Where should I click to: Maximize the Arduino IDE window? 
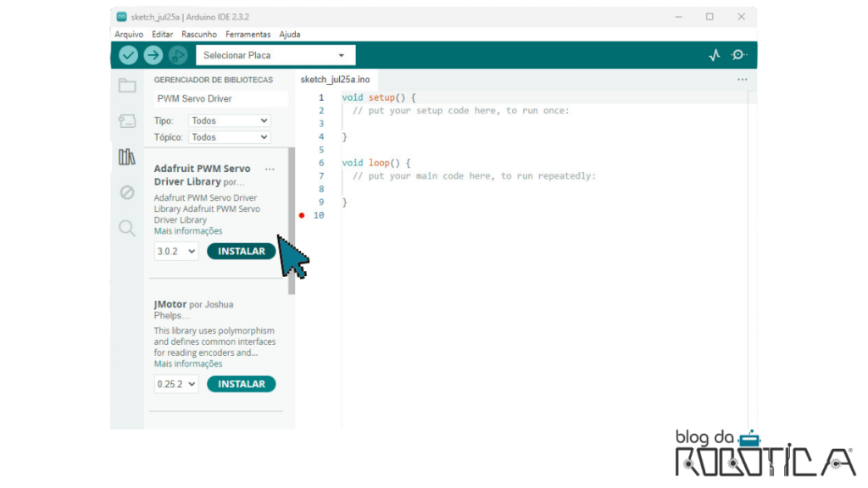tap(709, 17)
